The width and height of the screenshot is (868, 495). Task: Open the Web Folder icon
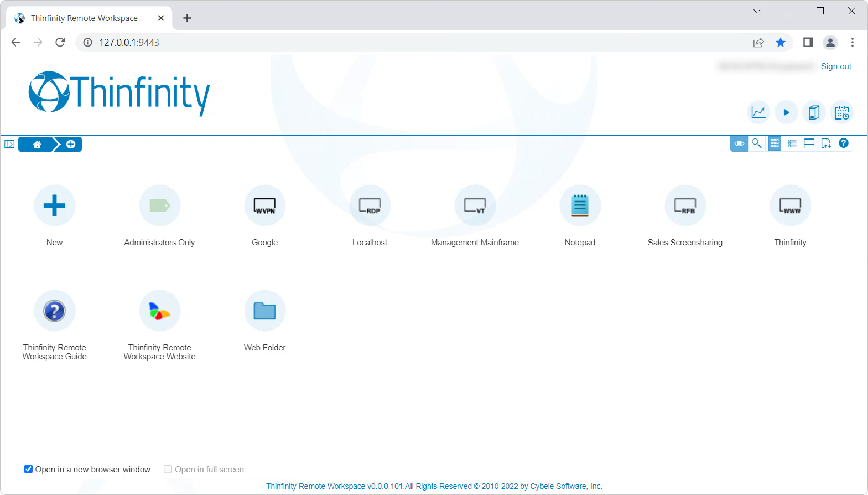tap(264, 311)
